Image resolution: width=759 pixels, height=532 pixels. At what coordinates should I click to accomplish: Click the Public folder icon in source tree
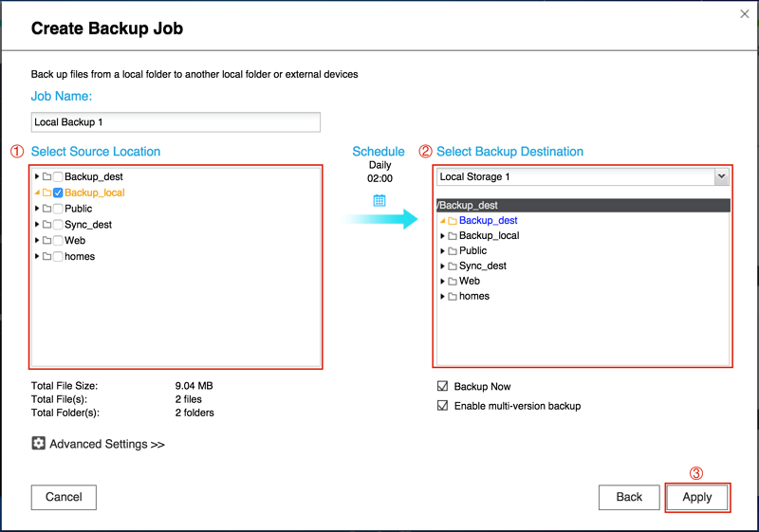coord(46,209)
